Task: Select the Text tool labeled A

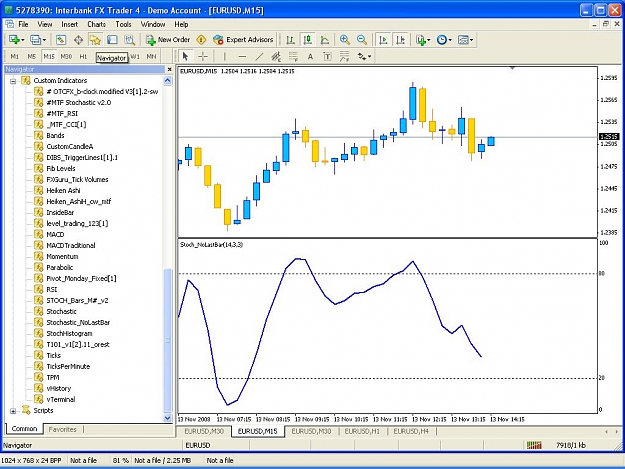Action: (310, 57)
